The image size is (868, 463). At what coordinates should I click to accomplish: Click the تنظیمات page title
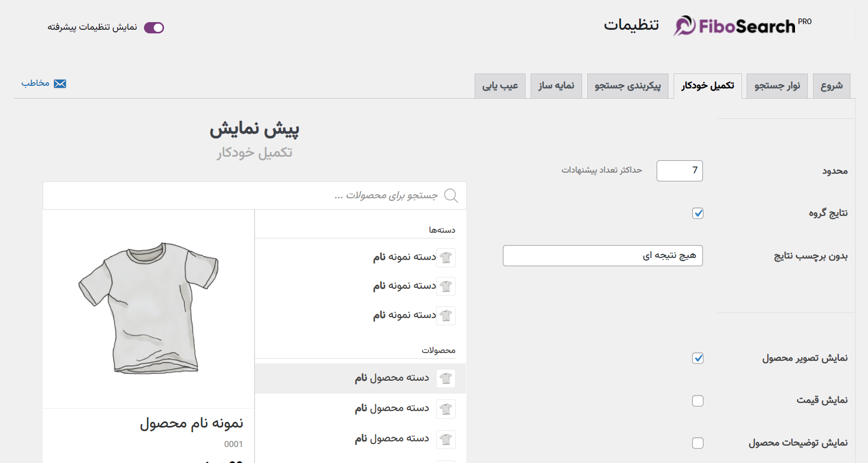pyautogui.click(x=631, y=25)
